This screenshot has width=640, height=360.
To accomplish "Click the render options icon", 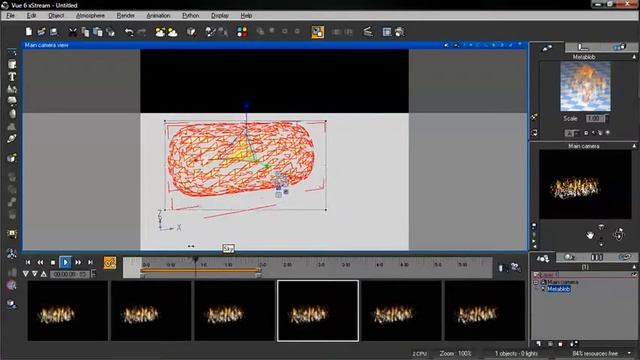I will [387, 32].
